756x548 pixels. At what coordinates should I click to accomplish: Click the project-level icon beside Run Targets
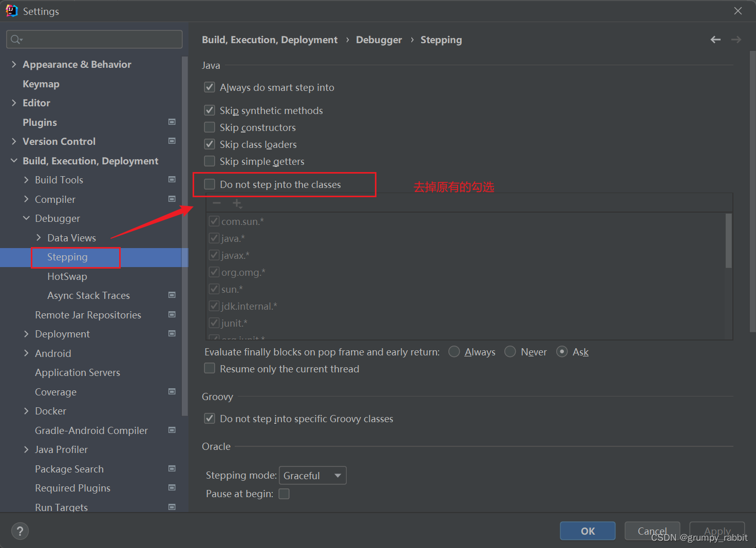click(x=172, y=507)
